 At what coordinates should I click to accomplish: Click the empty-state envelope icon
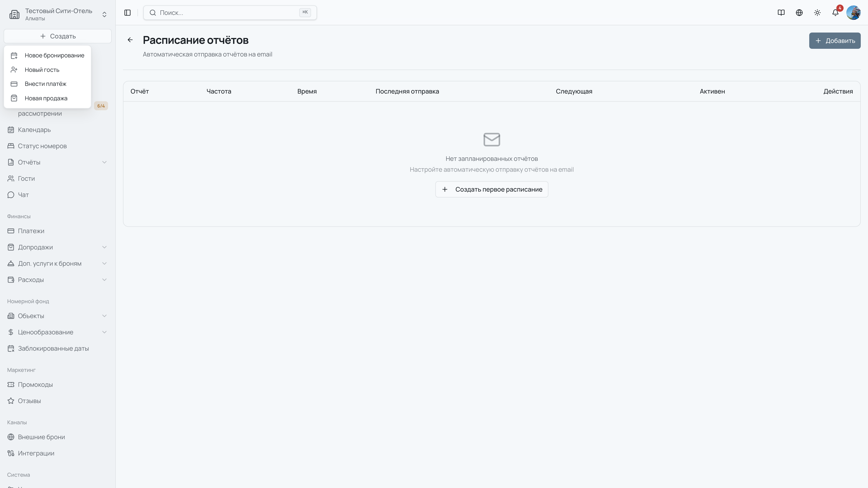click(x=492, y=139)
